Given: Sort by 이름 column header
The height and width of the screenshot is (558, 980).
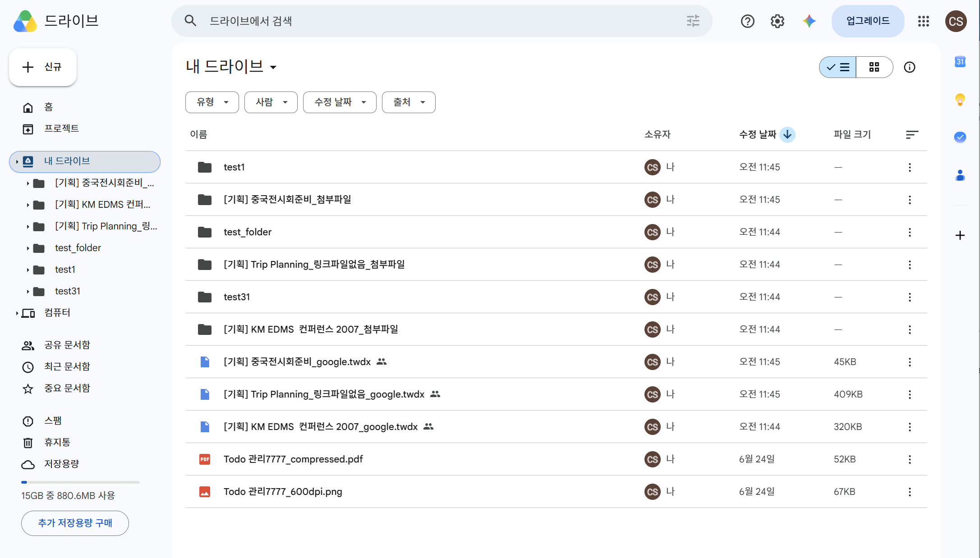Looking at the screenshot, I should 198,134.
